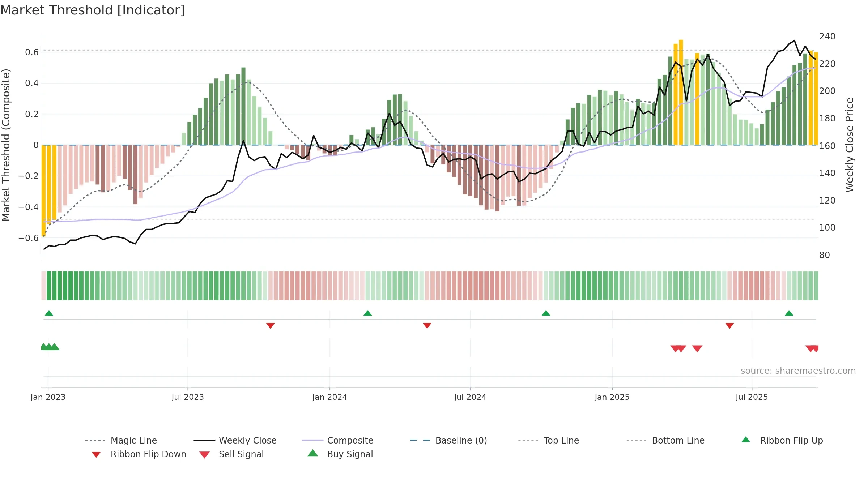Toggle the Composite legend entry

pos(337,440)
